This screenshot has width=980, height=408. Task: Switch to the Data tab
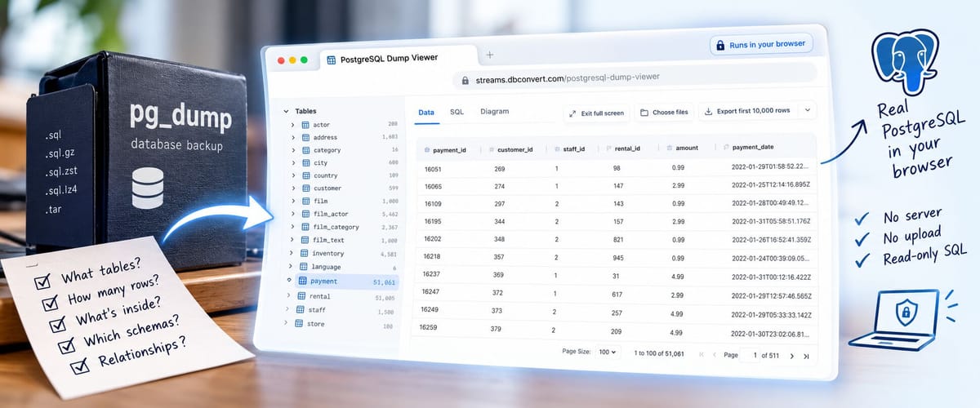pyautogui.click(x=426, y=113)
